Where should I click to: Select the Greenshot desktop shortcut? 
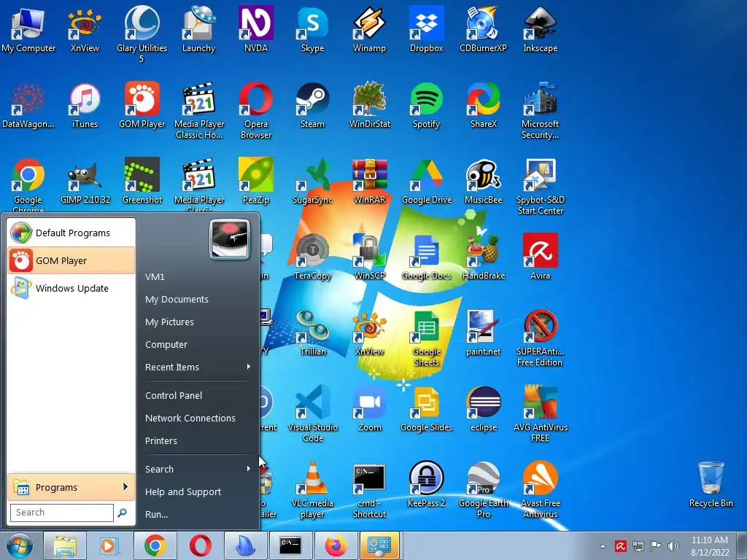coord(142,181)
